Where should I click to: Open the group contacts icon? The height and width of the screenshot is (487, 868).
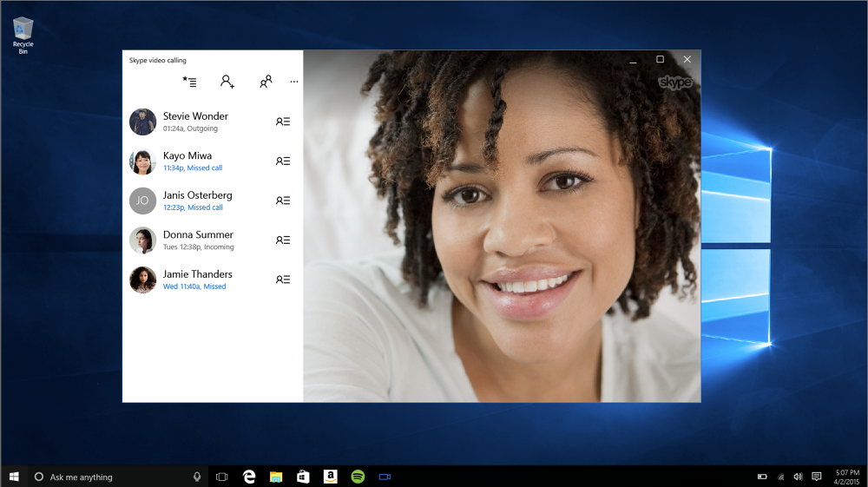click(x=266, y=82)
